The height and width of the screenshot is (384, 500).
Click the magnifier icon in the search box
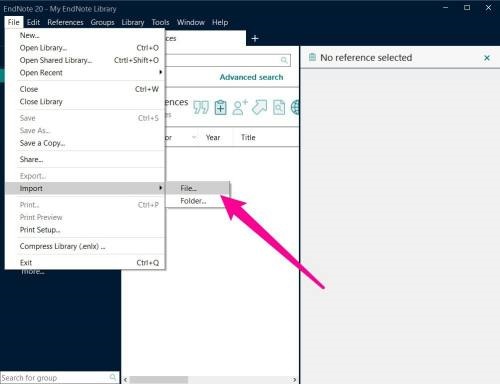point(284,60)
